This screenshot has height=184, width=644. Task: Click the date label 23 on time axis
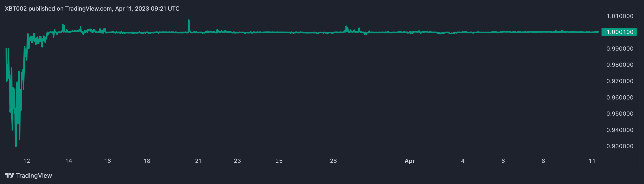pyautogui.click(x=238, y=161)
